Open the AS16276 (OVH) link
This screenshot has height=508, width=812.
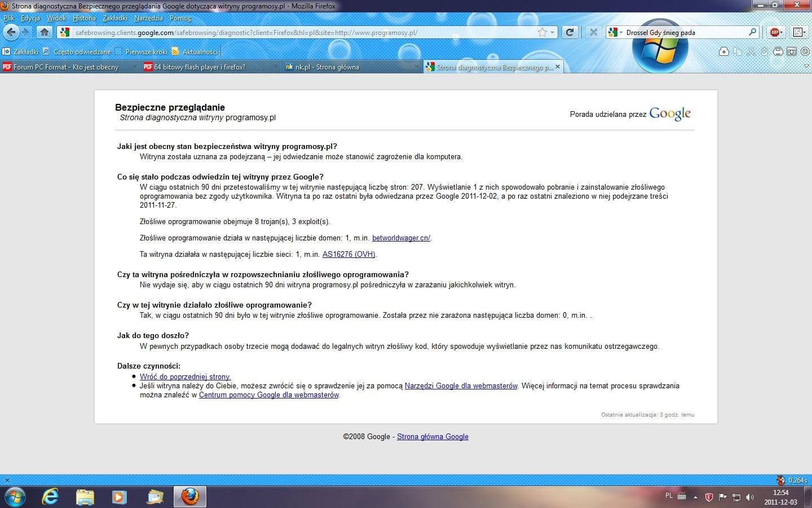[348, 255]
